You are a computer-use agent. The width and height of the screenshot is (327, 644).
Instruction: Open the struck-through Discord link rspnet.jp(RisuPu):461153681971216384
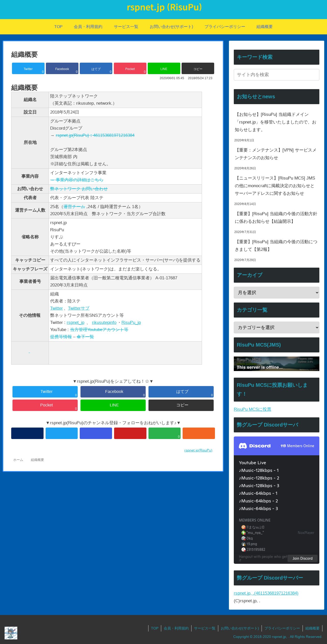[x=95, y=135]
